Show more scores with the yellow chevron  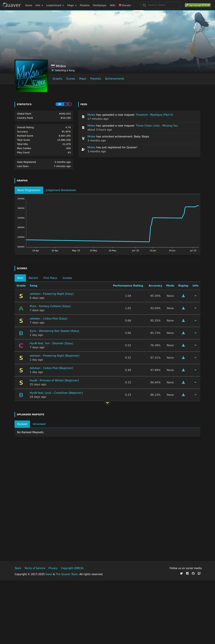(107, 403)
